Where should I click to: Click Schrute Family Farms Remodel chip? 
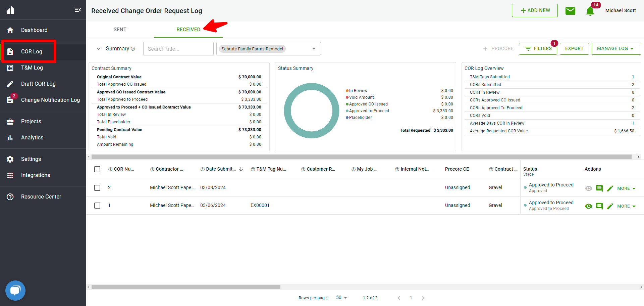pos(252,49)
